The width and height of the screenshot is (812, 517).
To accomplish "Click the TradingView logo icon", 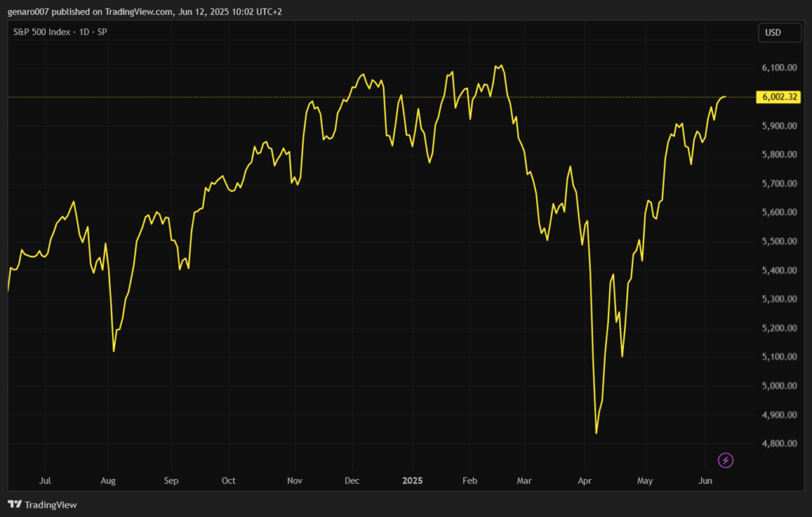I will click(14, 504).
